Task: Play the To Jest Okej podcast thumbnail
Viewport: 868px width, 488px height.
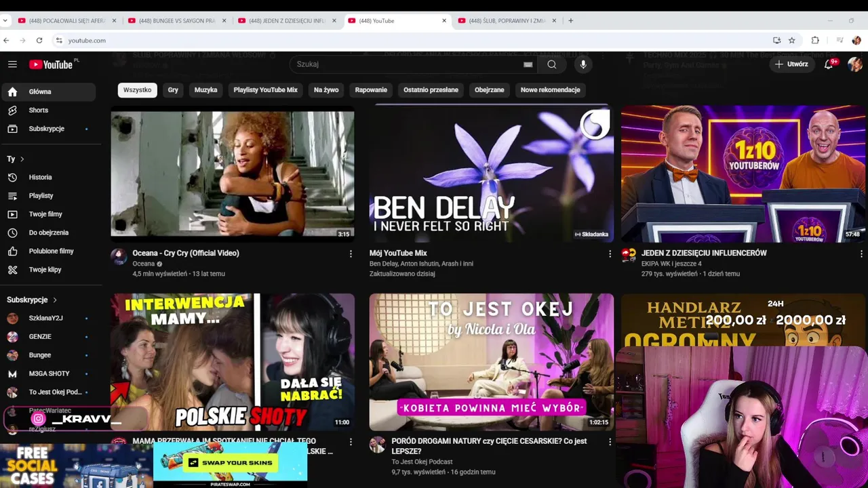Action: pyautogui.click(x=492, y=362)
